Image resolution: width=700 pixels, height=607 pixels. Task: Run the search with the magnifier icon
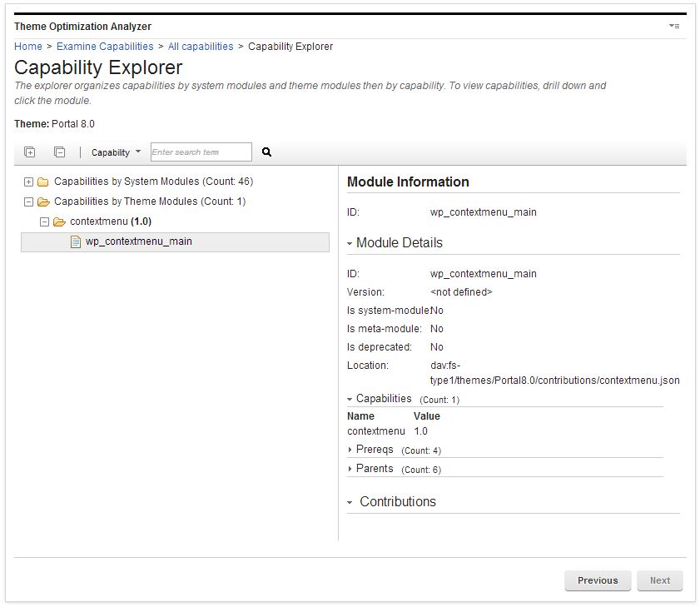pyautogui.click(x=266, y=152)
